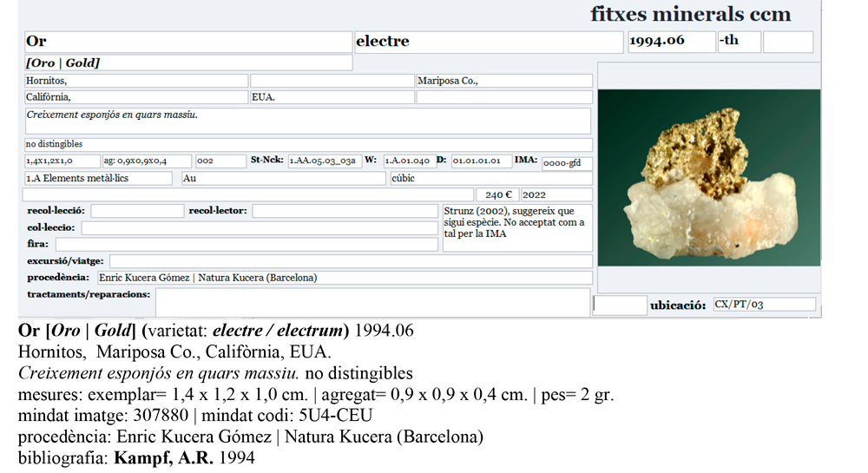The width and height of the screenshot is (868, 473).
Task: Click the variety field containing 'electre'
Action: 489,42
